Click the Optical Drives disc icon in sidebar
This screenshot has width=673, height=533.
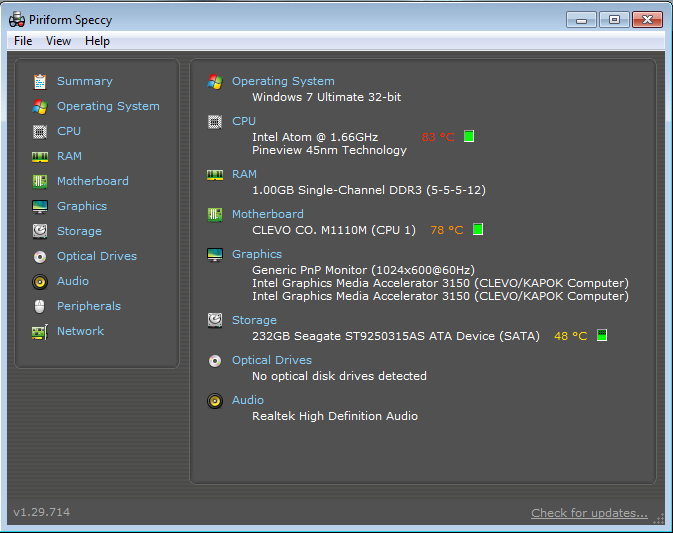(x=40, y=256)
